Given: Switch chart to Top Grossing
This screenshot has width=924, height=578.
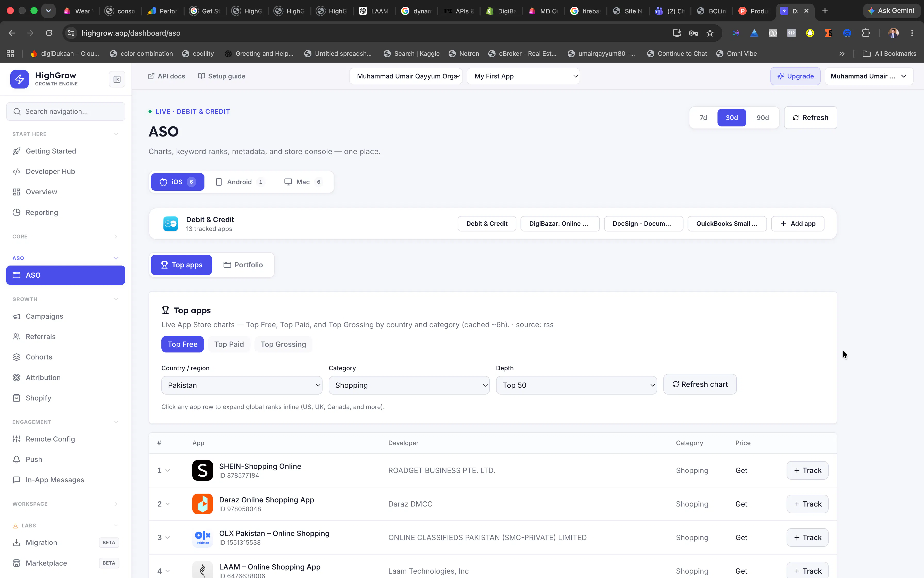Looking at the screenshot, I should 283,344.
